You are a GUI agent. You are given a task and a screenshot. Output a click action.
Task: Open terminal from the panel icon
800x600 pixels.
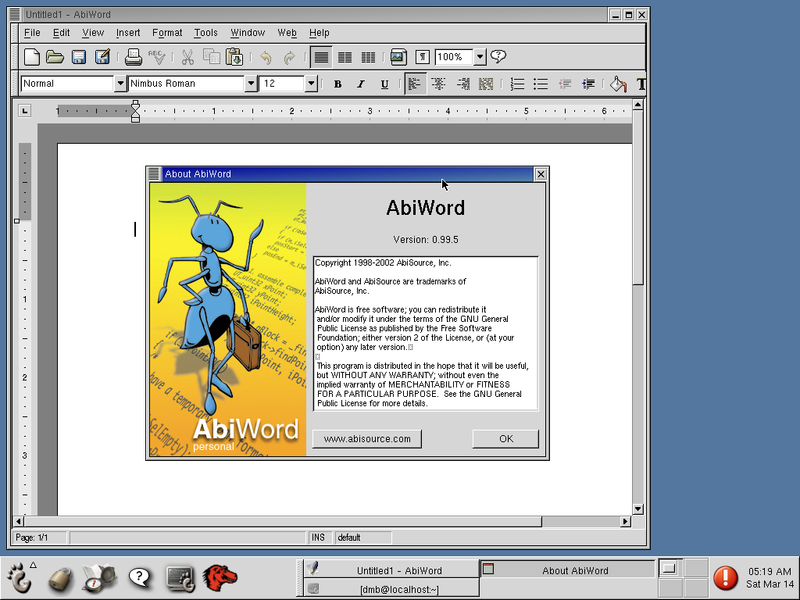click(180, 578)
